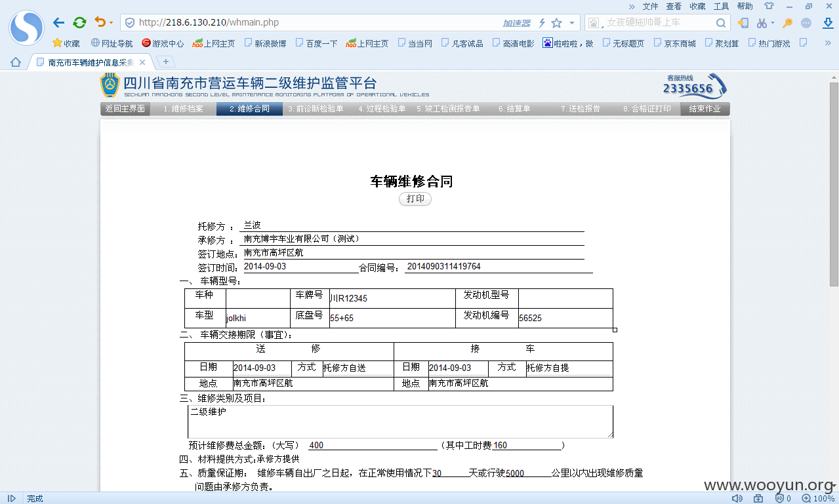
Task: Click the Sogou browser logo
Action: click(x=26, y=27)
